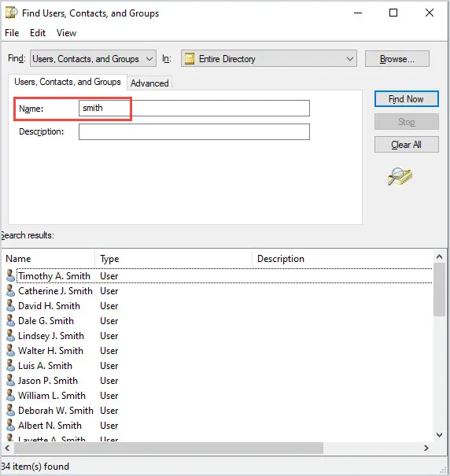Select Deborah W. Smith user icon
Screen dimensions: 450x476
10,410
